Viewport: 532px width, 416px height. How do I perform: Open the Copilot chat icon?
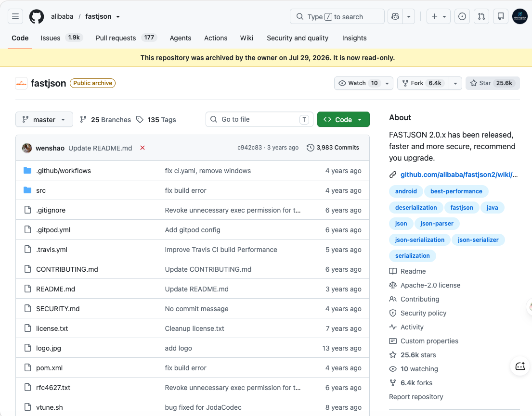pyautogui.click(x=395, y=16)
